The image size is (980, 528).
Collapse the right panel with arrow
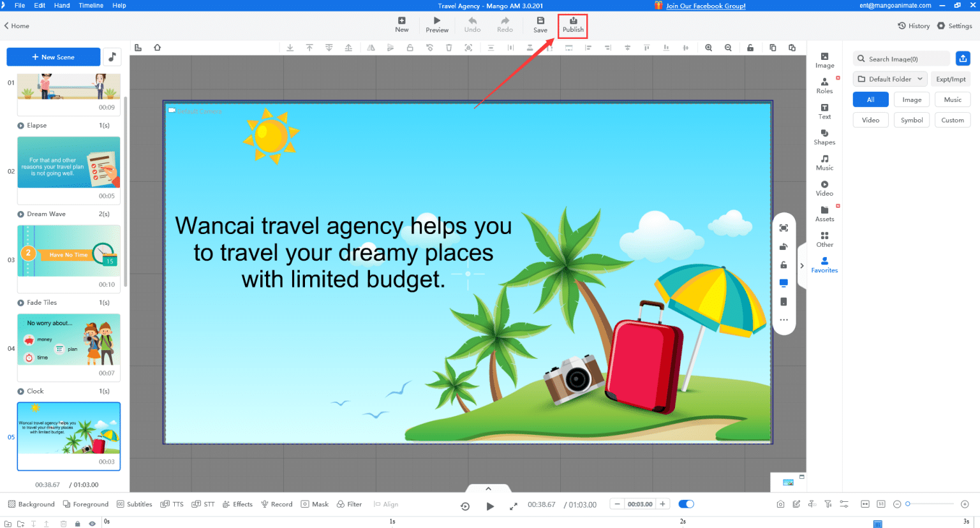(x=802, y=266)
